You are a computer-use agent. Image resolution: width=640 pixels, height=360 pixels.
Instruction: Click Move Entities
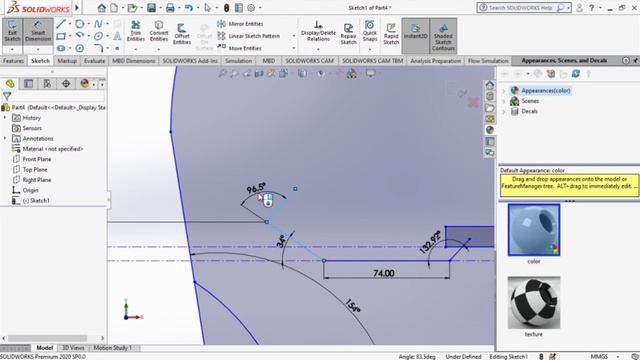(240, 48)
